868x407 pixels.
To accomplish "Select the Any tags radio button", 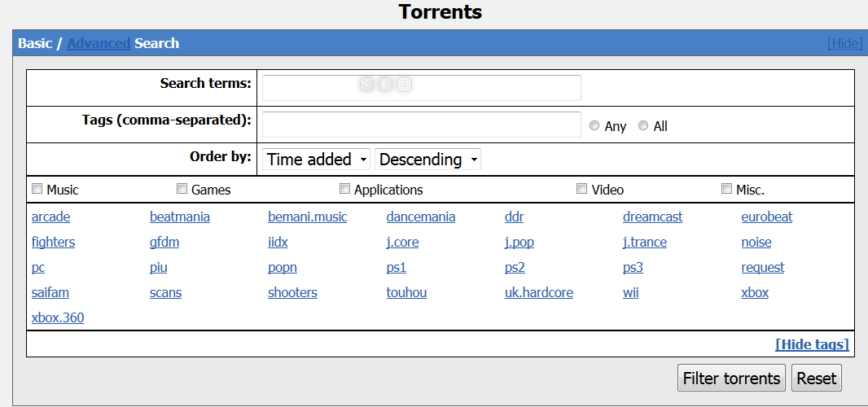I will click(594, 125).
